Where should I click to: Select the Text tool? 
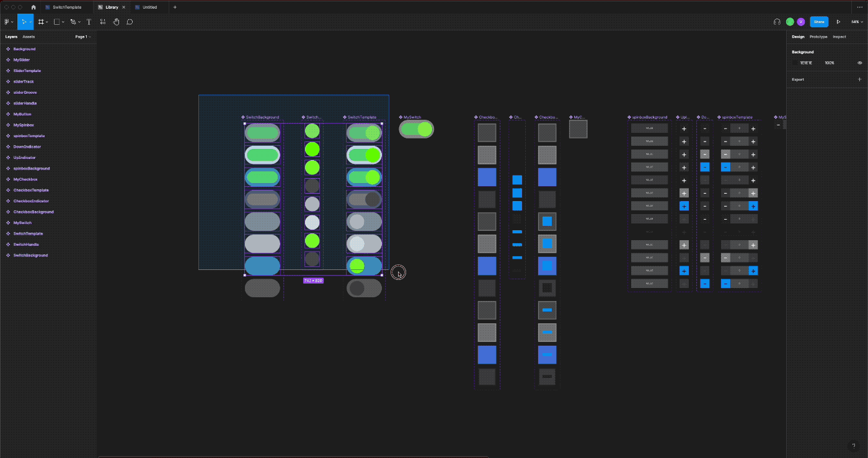(x=89, y=22)
